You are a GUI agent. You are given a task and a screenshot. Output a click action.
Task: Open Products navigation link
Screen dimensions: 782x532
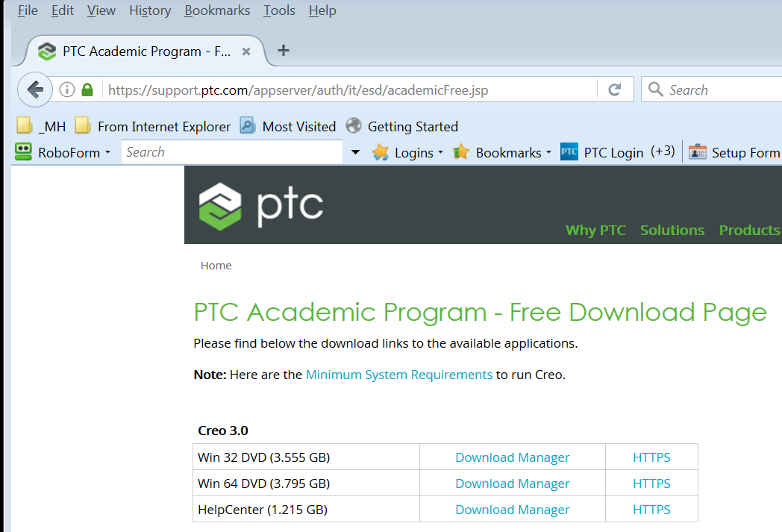click(750, 231)
